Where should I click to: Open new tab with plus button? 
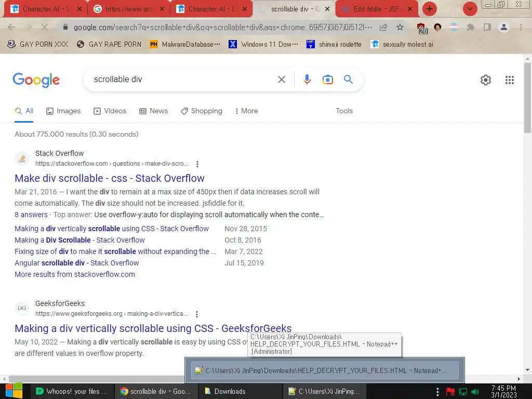pos(430,9)
